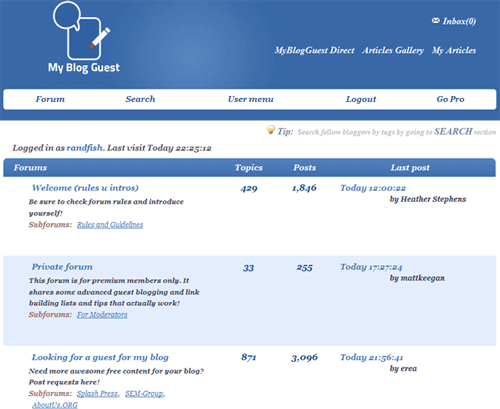500x409 pixels.
Task: Click the My Blog Guest logo
Action: click(83, 37)
